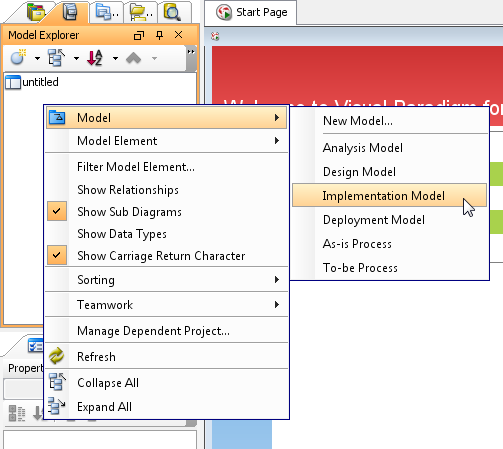Open the Diagram Navigator tab icon
The height and width of the screenshot is (449, 503).
click(x=36, y=12)
